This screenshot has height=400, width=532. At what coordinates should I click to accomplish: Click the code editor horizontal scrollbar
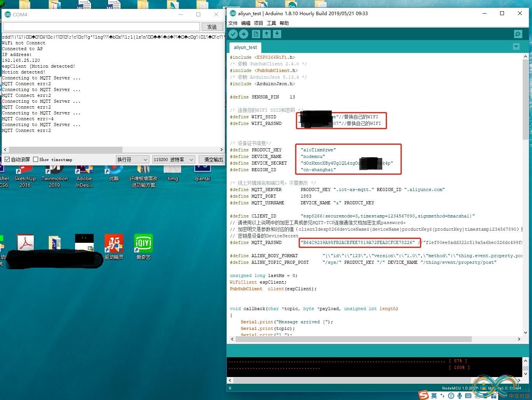[x=354, y=339]
